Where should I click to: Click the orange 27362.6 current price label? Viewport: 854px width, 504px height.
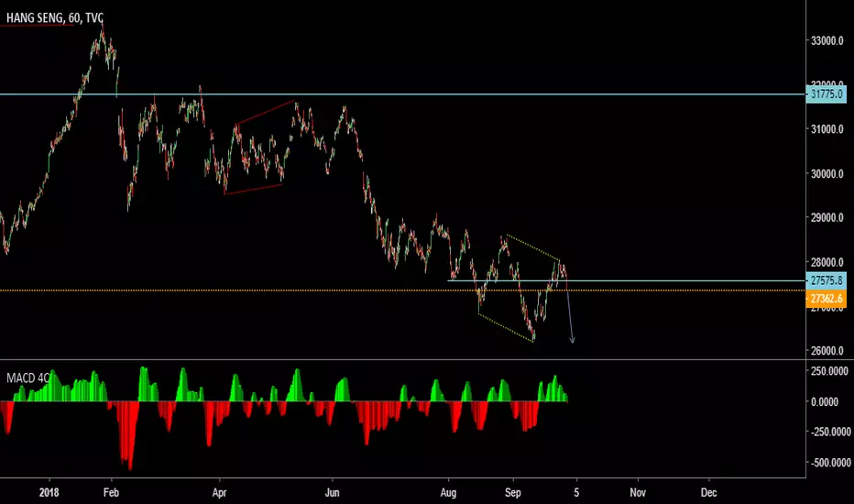(826, 299)
